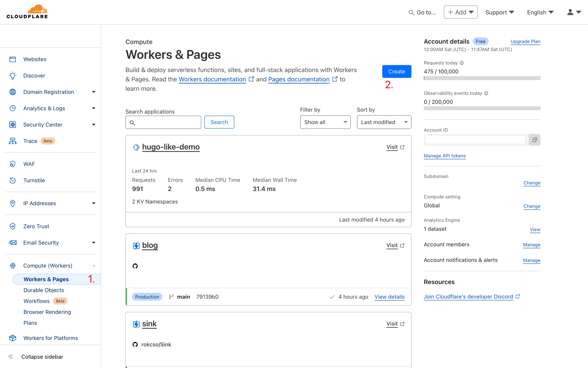Screen dimensions: 588x368
Task: Click the Websites sidebar icon
Action: 13,59
